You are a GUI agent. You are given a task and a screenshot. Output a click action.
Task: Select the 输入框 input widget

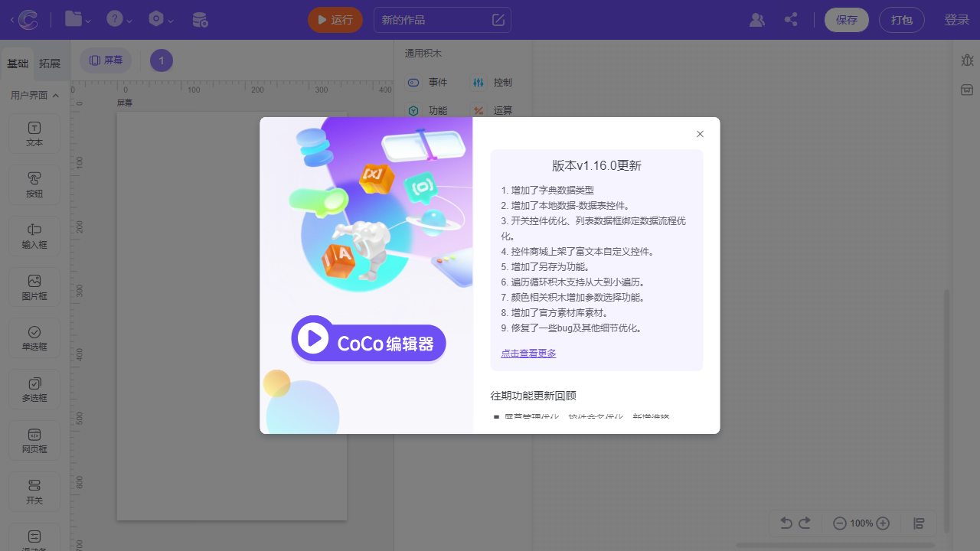point(34,236)
